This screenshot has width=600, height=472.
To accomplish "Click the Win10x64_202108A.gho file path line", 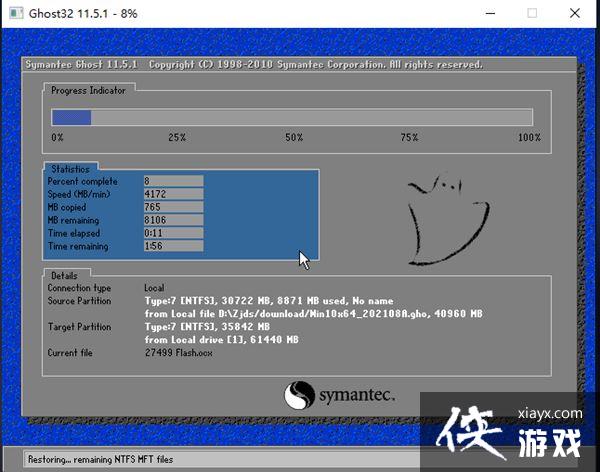I will [313, 314].
